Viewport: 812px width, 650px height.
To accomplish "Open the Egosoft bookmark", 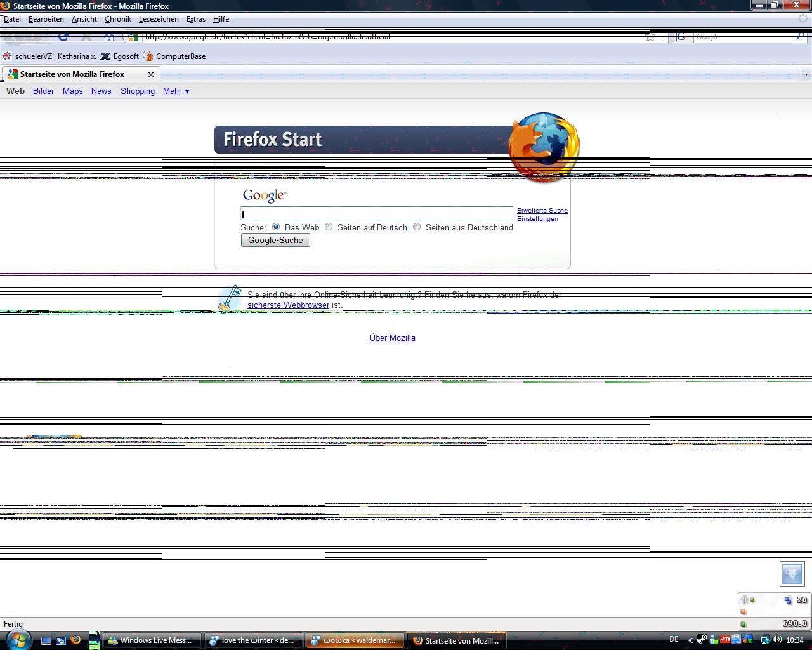I will point(120,56).
